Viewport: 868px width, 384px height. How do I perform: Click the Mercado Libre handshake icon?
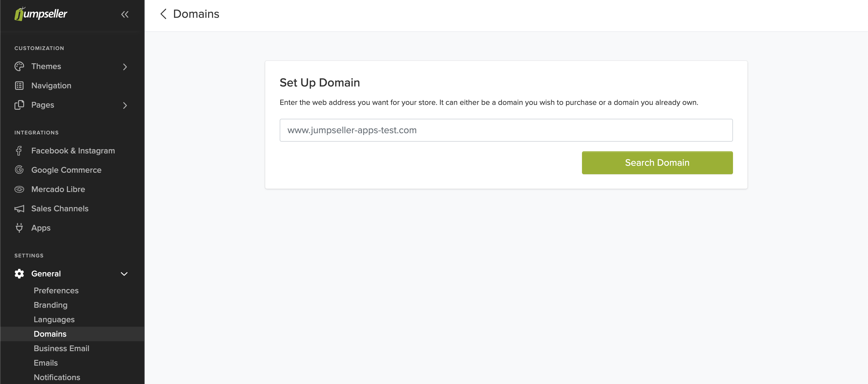pos(19,189)
